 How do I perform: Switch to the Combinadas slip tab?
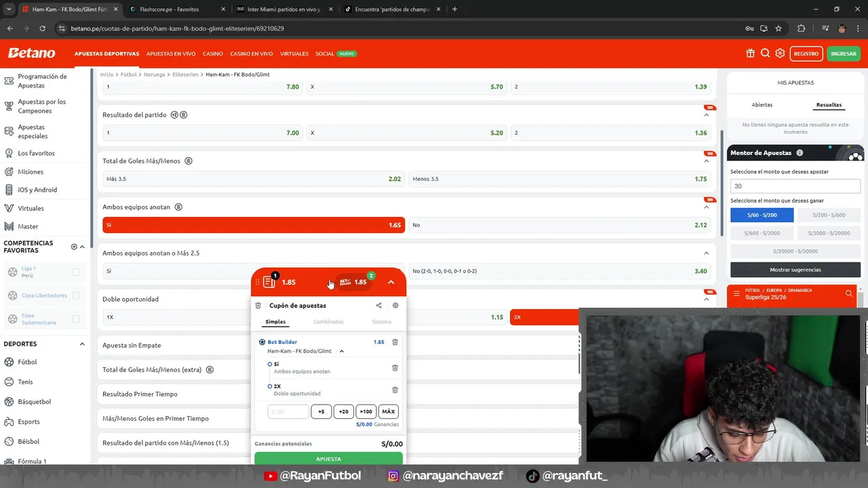pyautogui.click(x=328, y=322)
